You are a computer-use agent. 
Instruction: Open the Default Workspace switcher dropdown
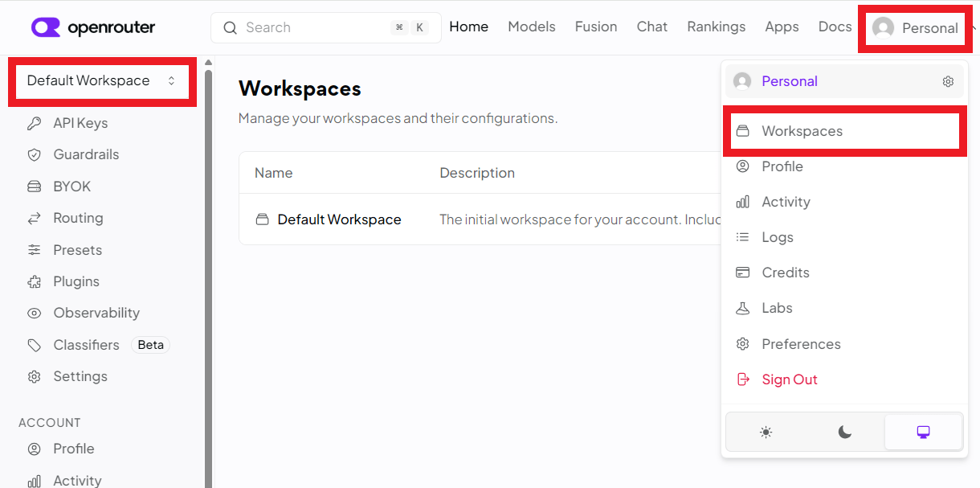pos(102,80)
